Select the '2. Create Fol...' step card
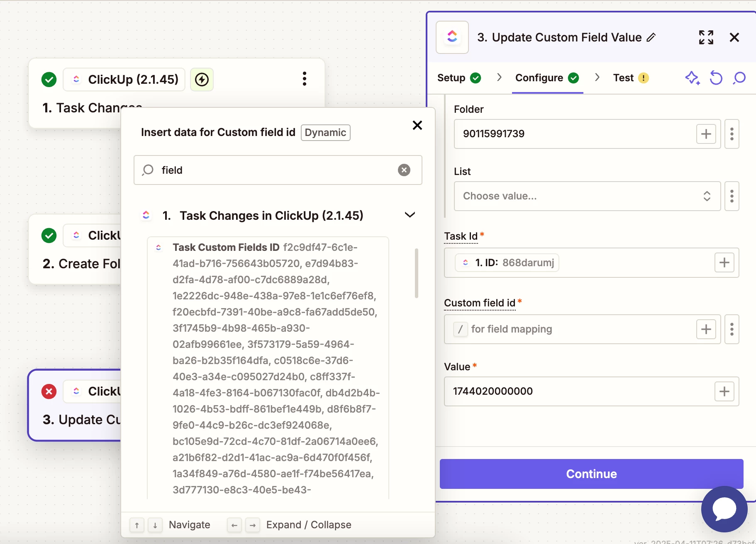Screen dimensions: 756x544 pyautogui.click(x=75, y=249)
